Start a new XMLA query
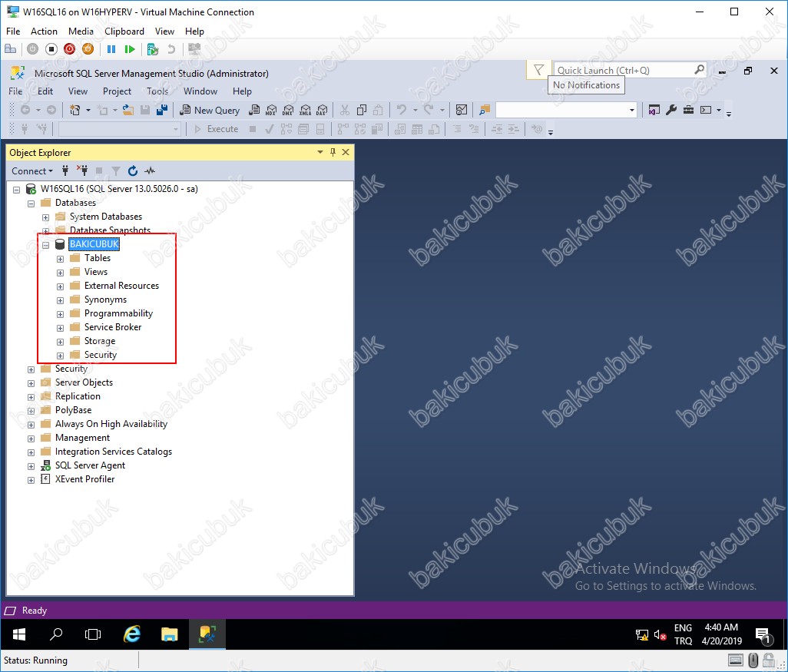This screenshot has width=788, height=672. pos(306,110)
